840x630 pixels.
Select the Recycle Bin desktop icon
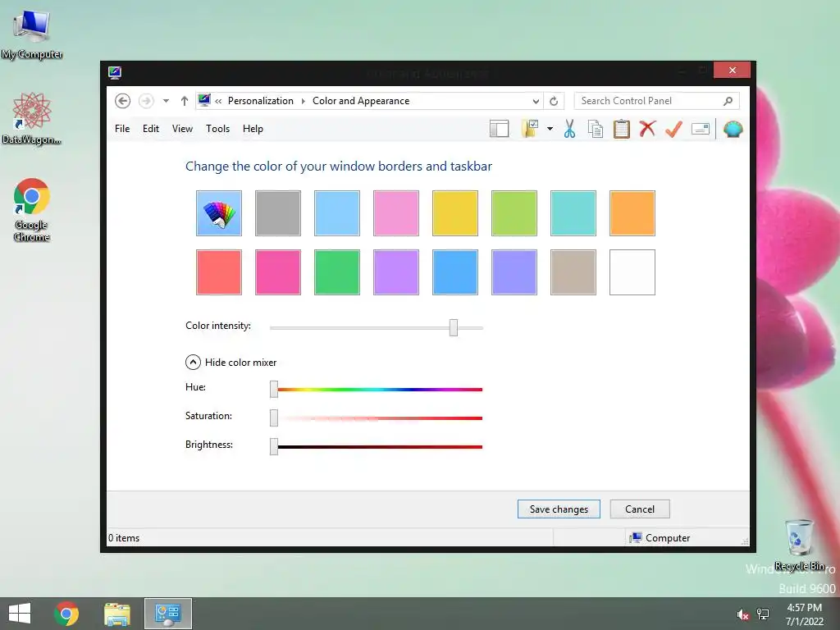point(799,545)
